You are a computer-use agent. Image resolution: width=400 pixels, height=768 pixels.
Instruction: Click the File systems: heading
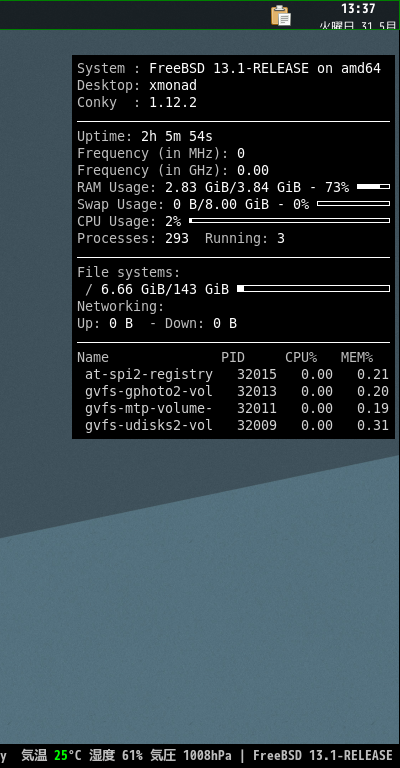(x=129, y=272)
